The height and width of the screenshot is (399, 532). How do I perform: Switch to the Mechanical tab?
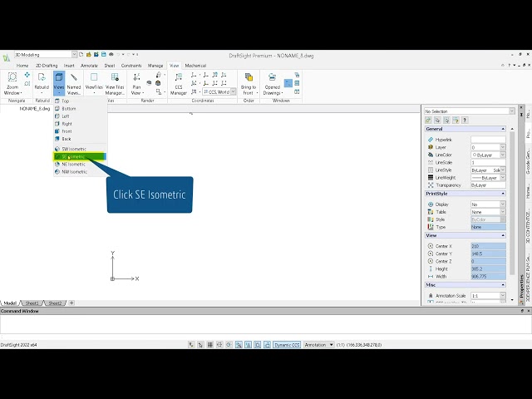coord(195,66)
